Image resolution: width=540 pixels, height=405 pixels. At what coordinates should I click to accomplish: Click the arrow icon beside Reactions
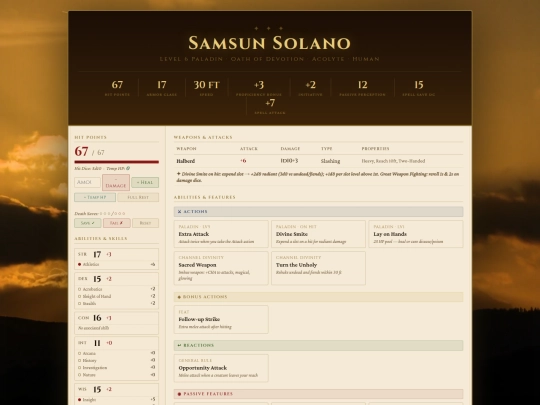179,345
